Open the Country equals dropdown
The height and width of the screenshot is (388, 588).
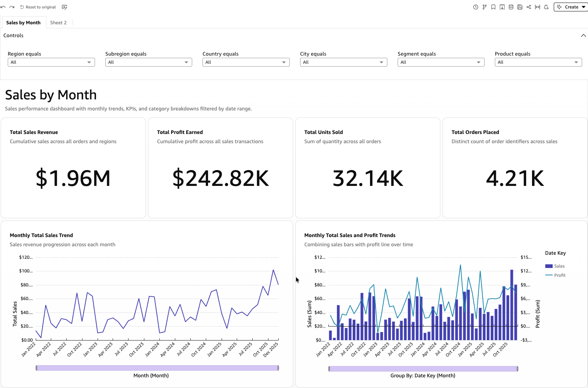[x=246, y=62]
